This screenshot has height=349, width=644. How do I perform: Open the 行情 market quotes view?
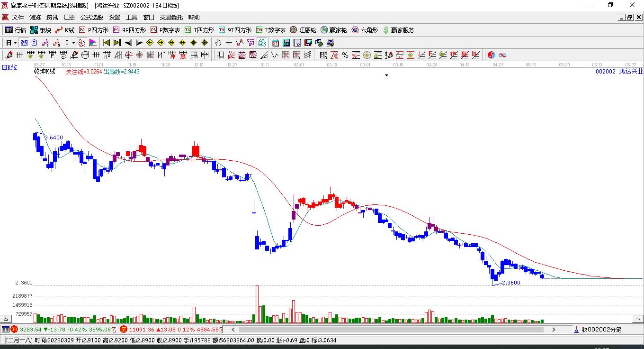point(16,30)
